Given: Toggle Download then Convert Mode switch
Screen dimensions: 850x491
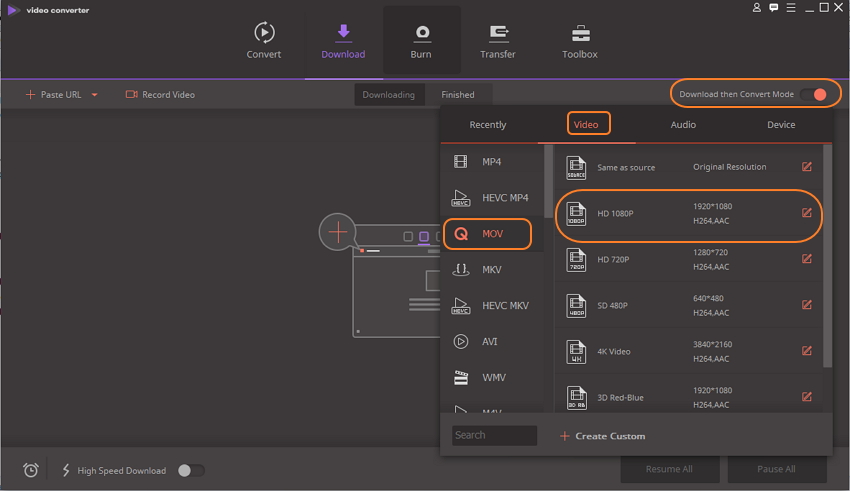Looking at the screenshot, I should click(x=814, y=94).
